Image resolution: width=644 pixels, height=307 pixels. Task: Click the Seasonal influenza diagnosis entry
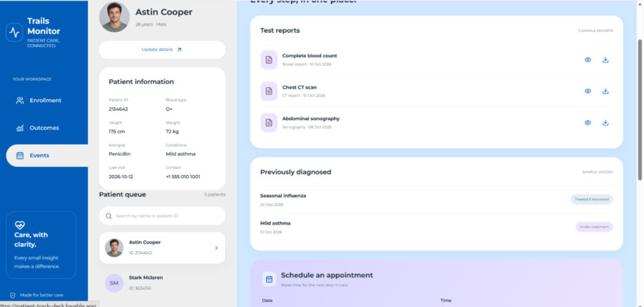pos(436,199)
